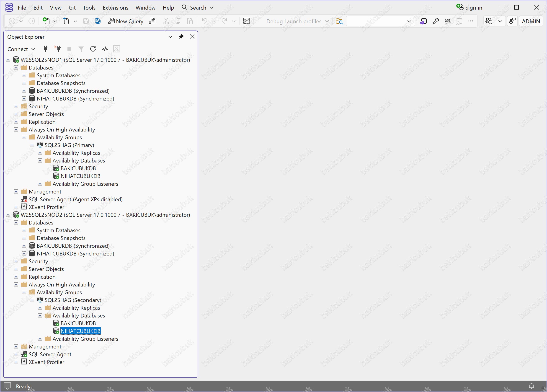Click Connect Object Explorer plug icon
The width and height of the screenshot is (547, 392).
[45, 49]
